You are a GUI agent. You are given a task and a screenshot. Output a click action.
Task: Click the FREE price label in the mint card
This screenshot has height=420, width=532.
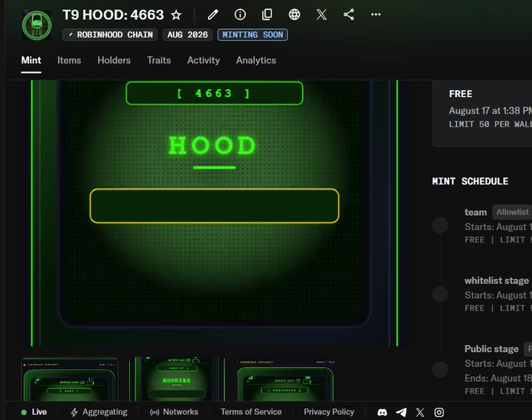coord(460,94)
